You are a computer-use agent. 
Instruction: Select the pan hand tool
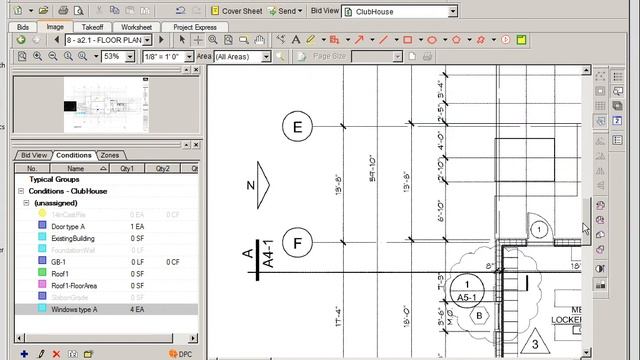pyautogui.click(x=259, y=40)
